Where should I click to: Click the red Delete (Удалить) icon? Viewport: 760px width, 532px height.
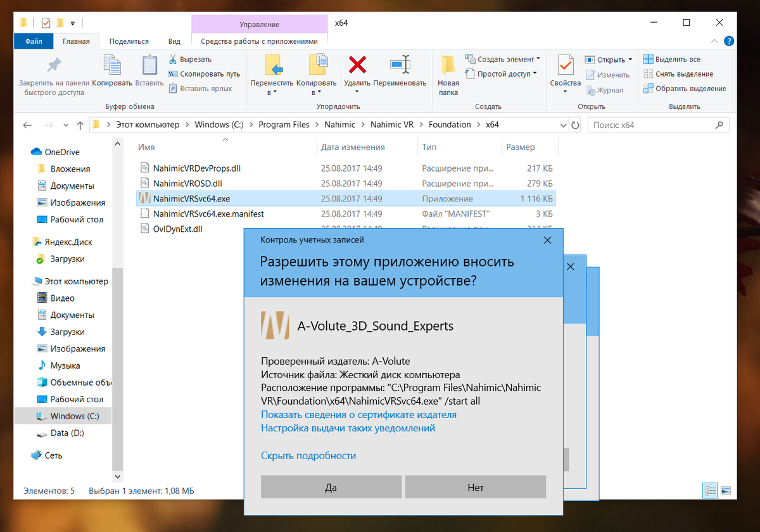tap(357, 65)
